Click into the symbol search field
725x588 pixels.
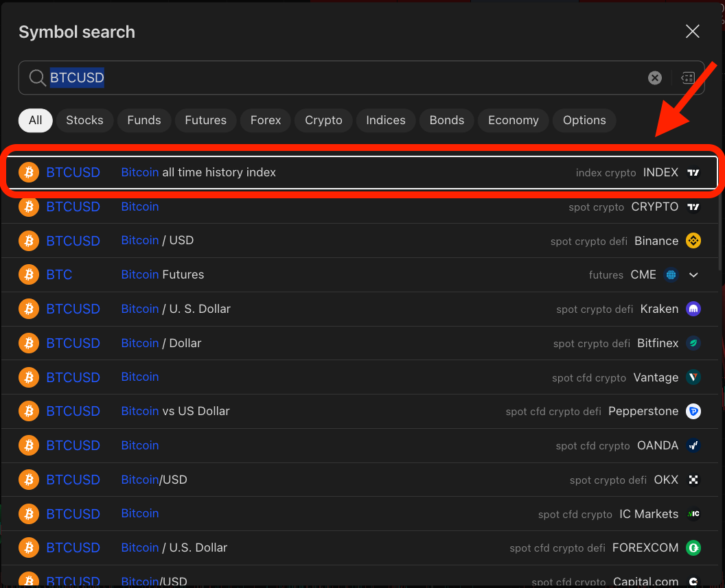click(361, 78)
